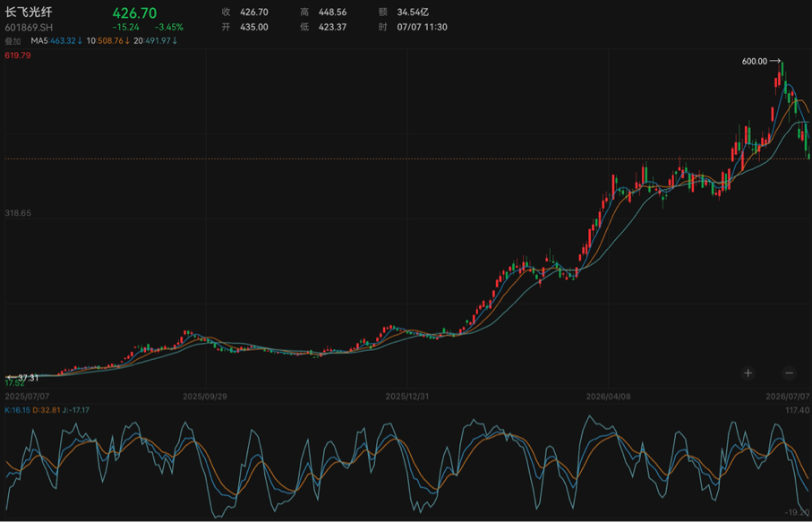Click the 2025/07/07 date label
The image size is (812, 522).
(x=26, y=397)
